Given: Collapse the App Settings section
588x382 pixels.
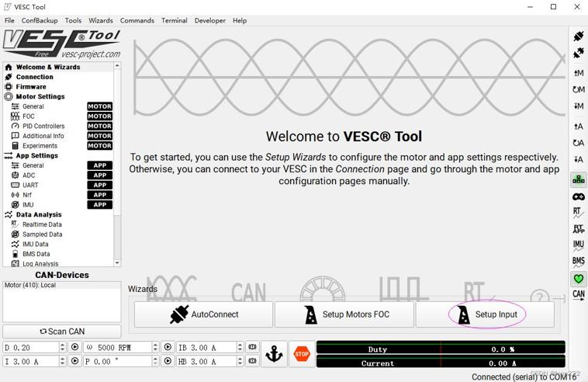Looking at the screenshot, I should click(58, 155).
